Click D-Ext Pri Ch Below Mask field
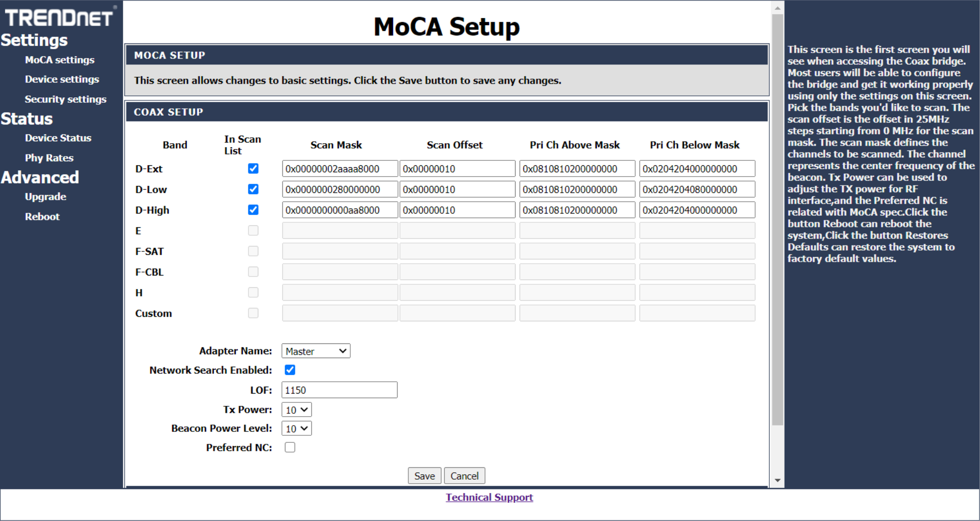The image size is (980, 521). coord(697,169)
